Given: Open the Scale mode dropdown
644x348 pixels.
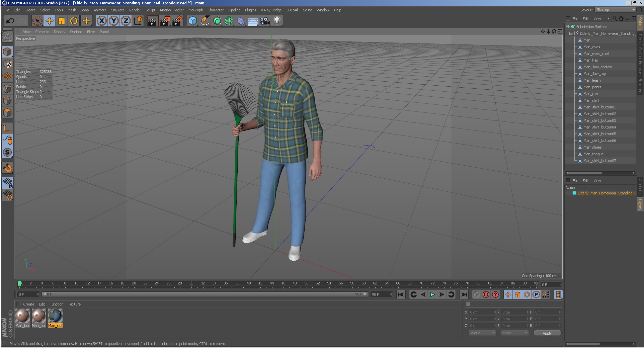Looking at the screenshot, I should click(x=514, y=333).
